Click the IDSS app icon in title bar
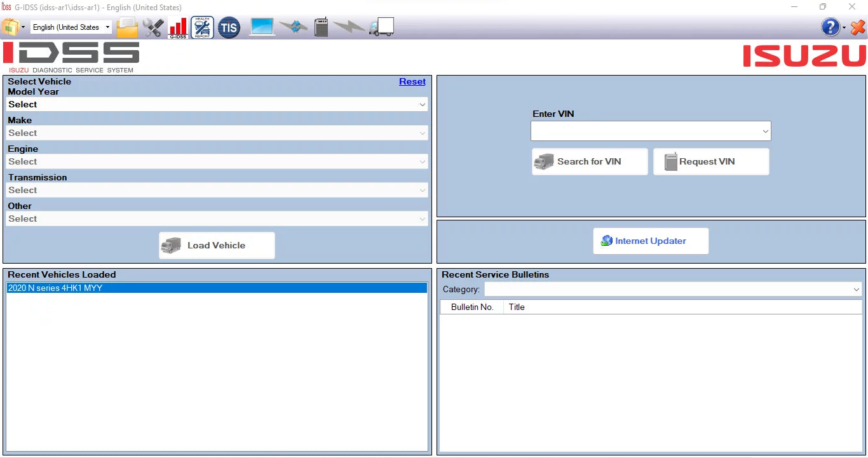Screen dimensions: 868x458 [x=6, y=7]
